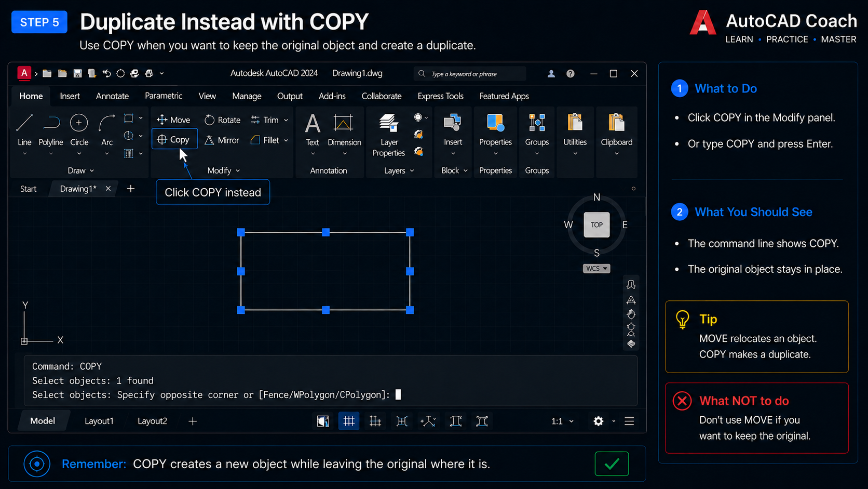Add a new drawing tab with plus

131,189
